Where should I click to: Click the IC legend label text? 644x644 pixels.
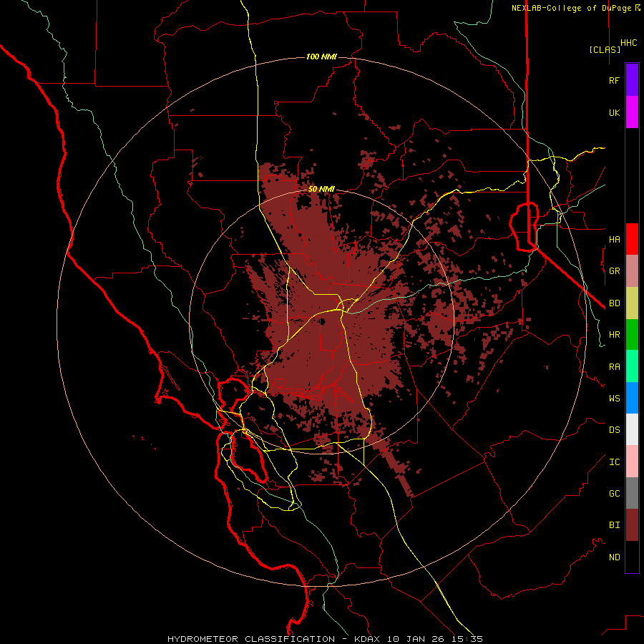pyautogui.click(x=614, y=462)
